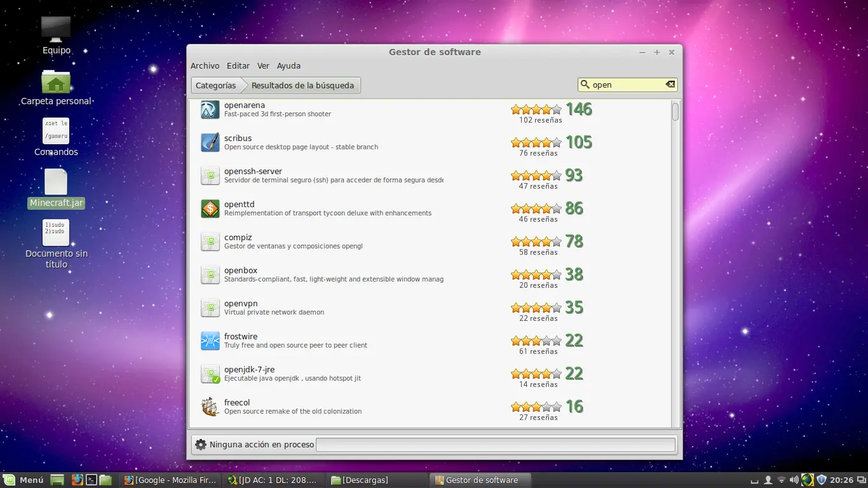
Task: Click the openvpn package icon
Action: [210, 308]
